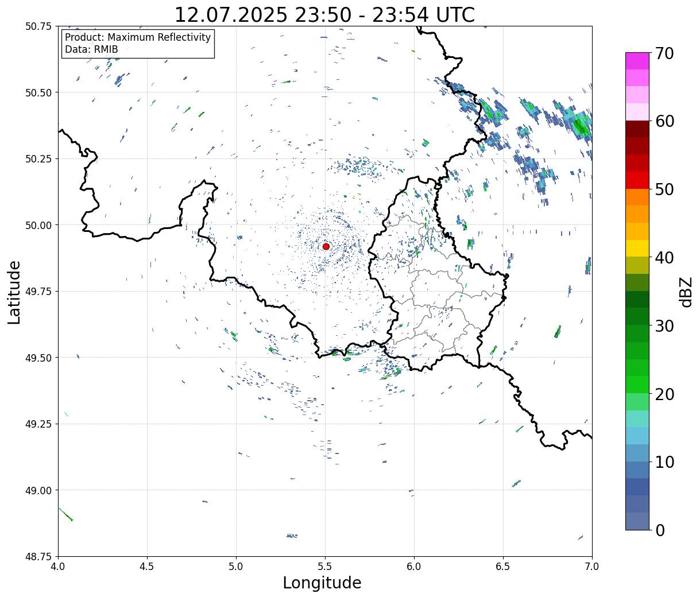The width and height of the screenshot is (700, 597).
Task: Click the colorbar tick label 30
Action: [x=664, y=325]
